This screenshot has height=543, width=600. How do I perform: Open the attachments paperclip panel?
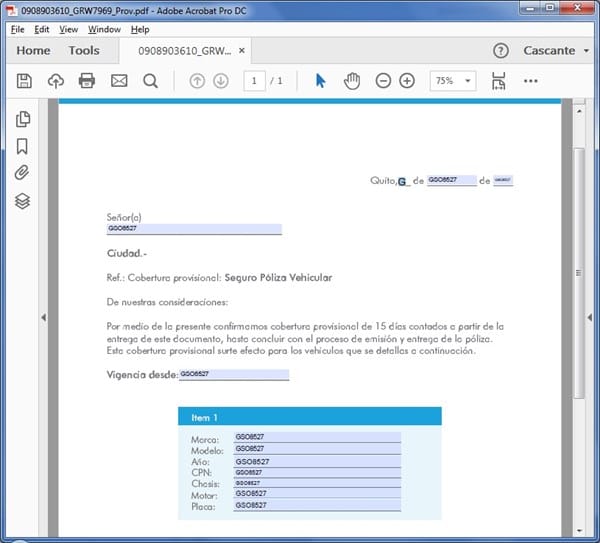[23, 173]
